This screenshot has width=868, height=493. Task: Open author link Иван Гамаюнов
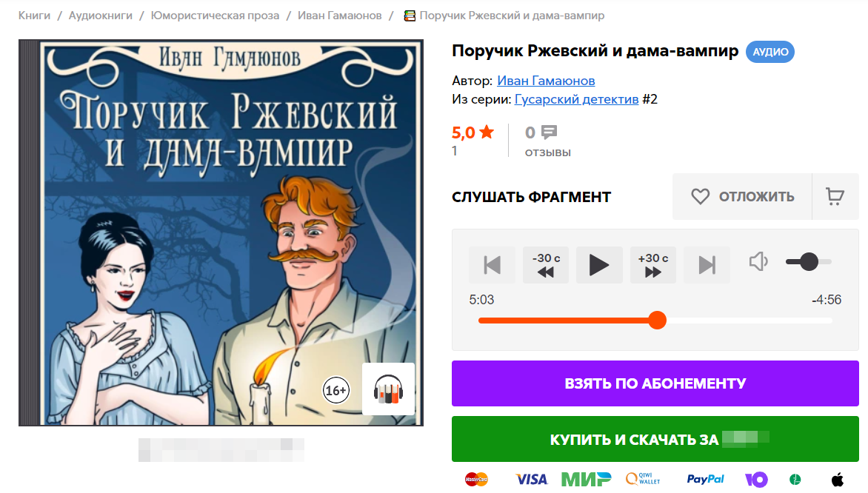click(546, 81)
